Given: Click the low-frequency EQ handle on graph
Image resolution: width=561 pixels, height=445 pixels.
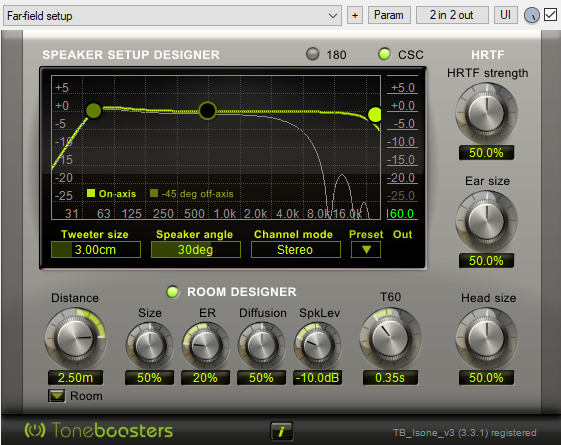Looking at the screenshot, I should [x=94, y=111].
